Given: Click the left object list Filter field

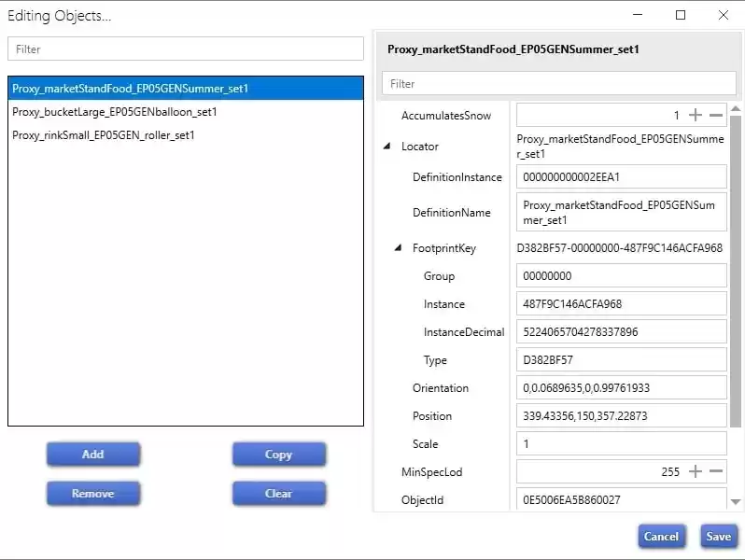Looking at the screenshot, I should [x=185, y=49].
